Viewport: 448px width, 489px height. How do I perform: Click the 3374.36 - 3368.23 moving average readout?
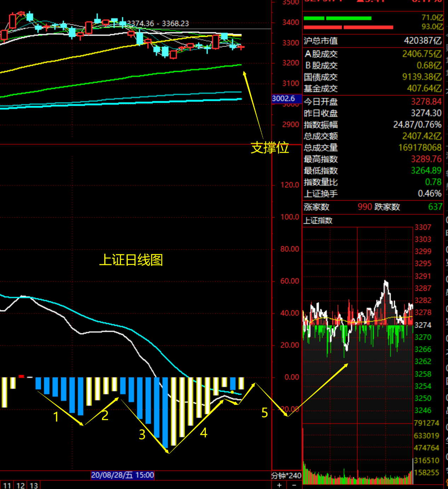click(158, 23)
